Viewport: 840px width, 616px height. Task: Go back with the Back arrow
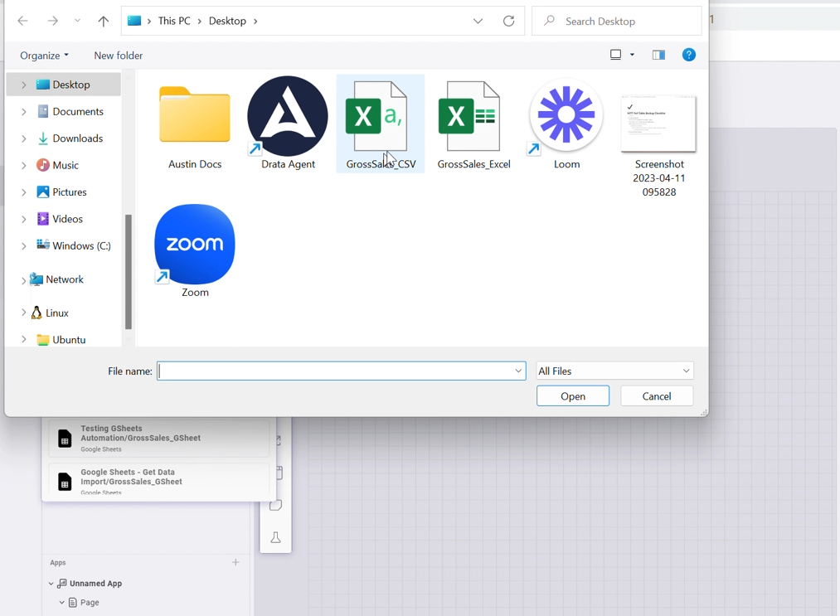[x=22, y=21]
